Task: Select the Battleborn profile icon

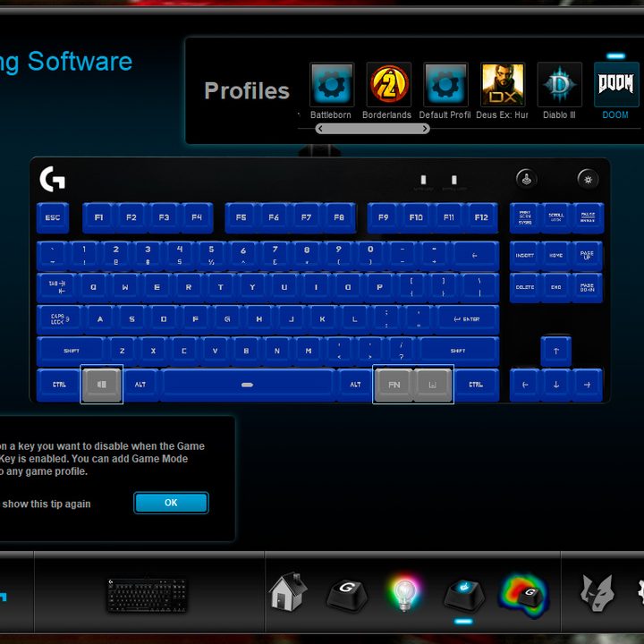Action: tap(332, 85)
